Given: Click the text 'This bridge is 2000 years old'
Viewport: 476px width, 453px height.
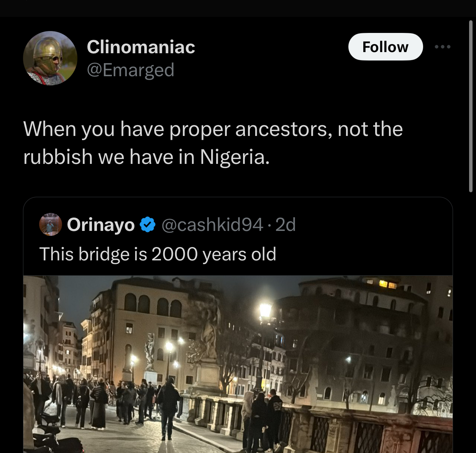Looking at the screenshot, I should coord(158,254).
